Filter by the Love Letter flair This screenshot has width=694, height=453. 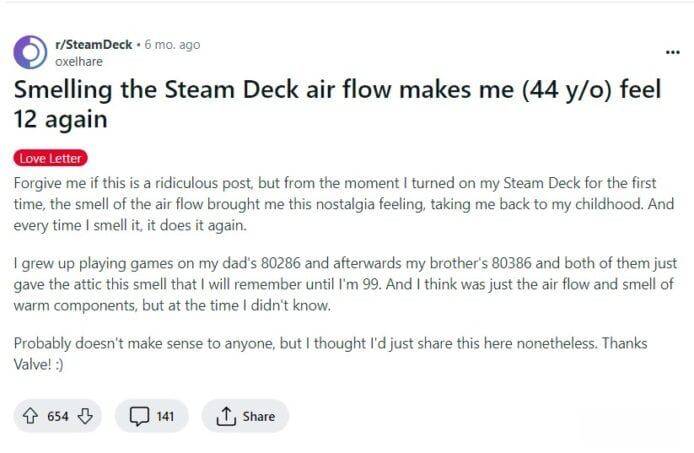(51, 158)
